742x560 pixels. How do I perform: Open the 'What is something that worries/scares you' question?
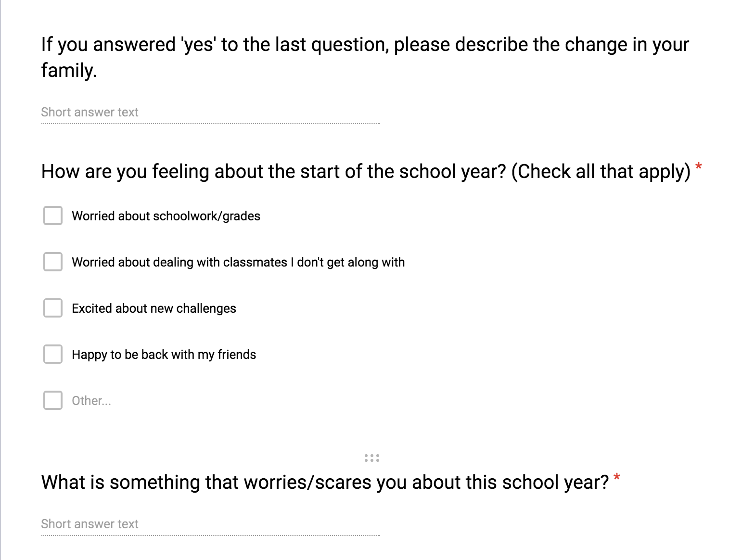(325, 483)
